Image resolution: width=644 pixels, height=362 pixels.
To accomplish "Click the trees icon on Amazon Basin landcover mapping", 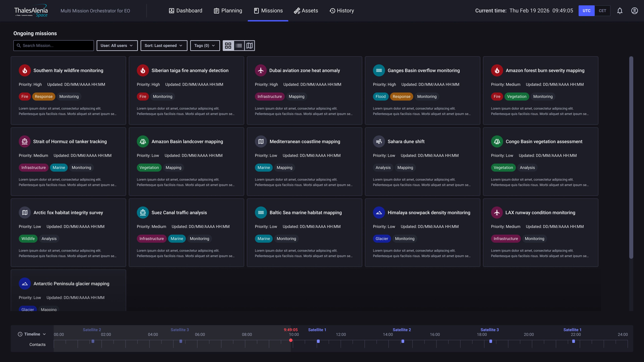I will [x=143, y=141].
